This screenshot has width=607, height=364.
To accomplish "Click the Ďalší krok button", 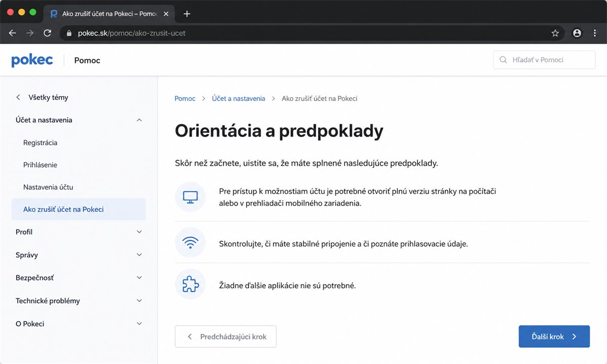I will coord(554,336).
